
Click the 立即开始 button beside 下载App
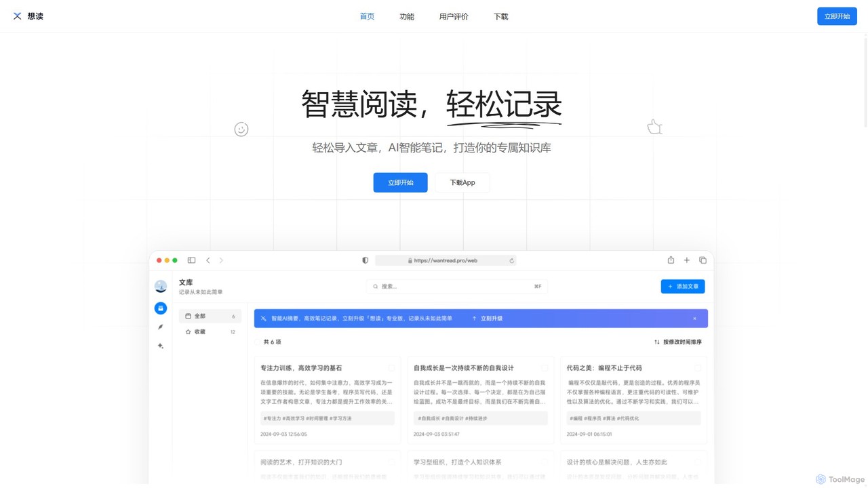tap(400, 182)
